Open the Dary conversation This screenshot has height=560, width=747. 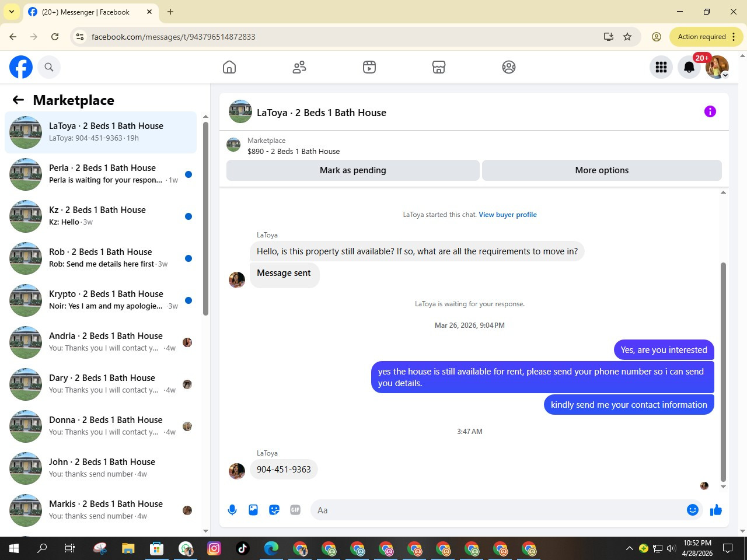click(x=100, y=384)
